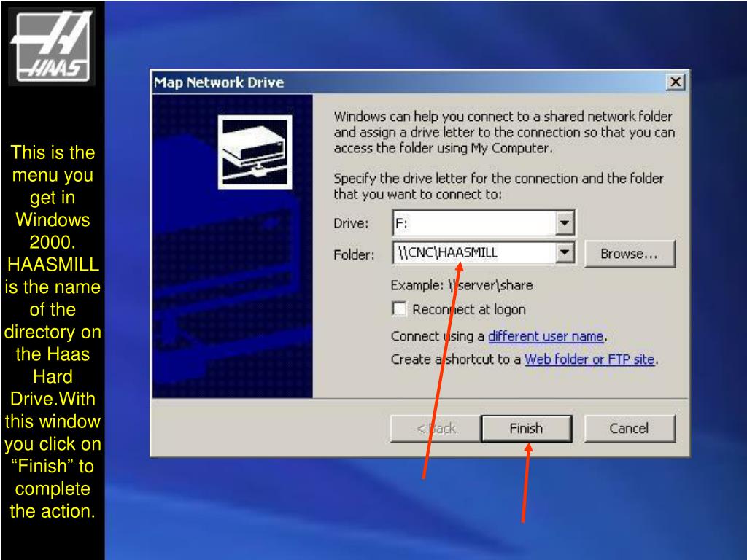Close the Map Network Drive dialog
Image resolution: width=747 pixels, height=560 pixels.
point(675,82)
